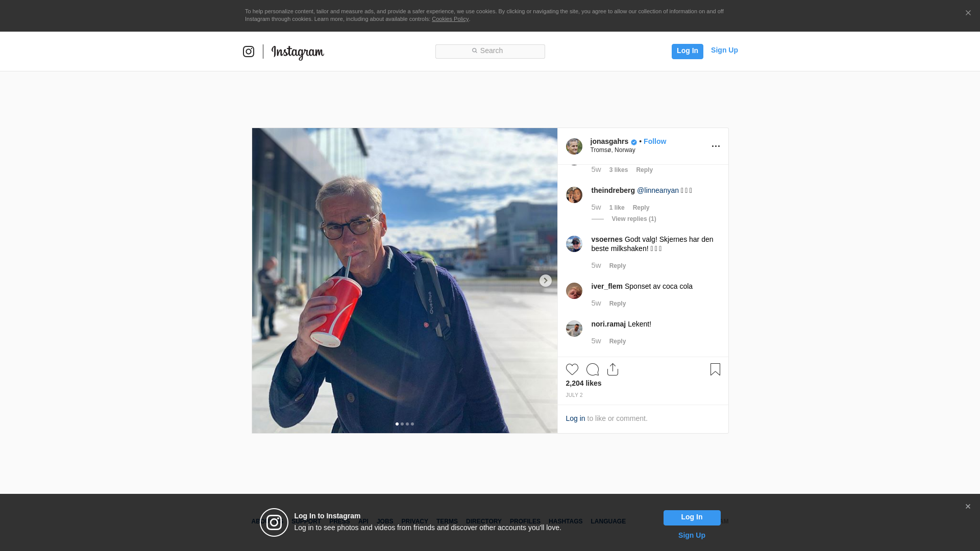Image resolution: width=980 pixels, height=551 pixels.
Task: Click the comment speech bubble icon
Action: (592, 369)
